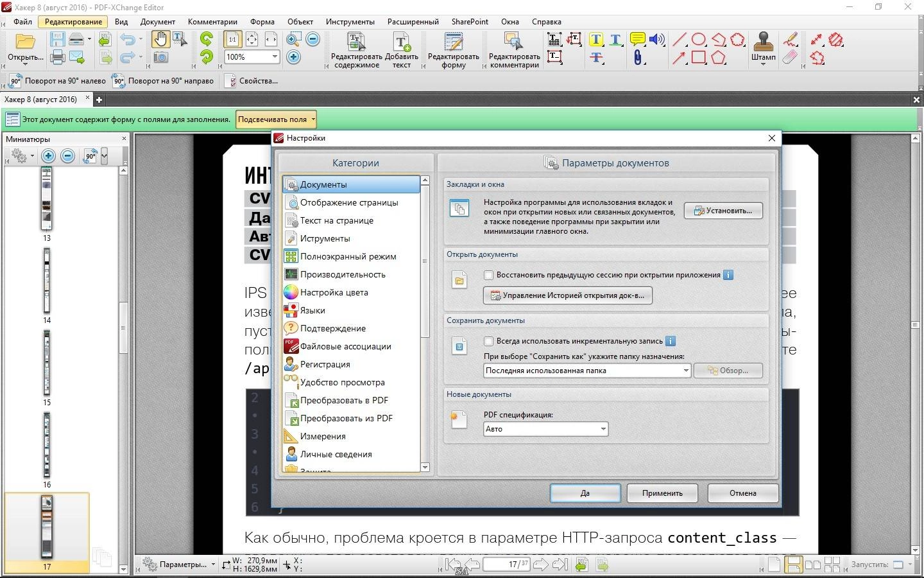The image size is (924, 578).
Task: Click Управление Историей открытия button
Action: coord(567,295)
